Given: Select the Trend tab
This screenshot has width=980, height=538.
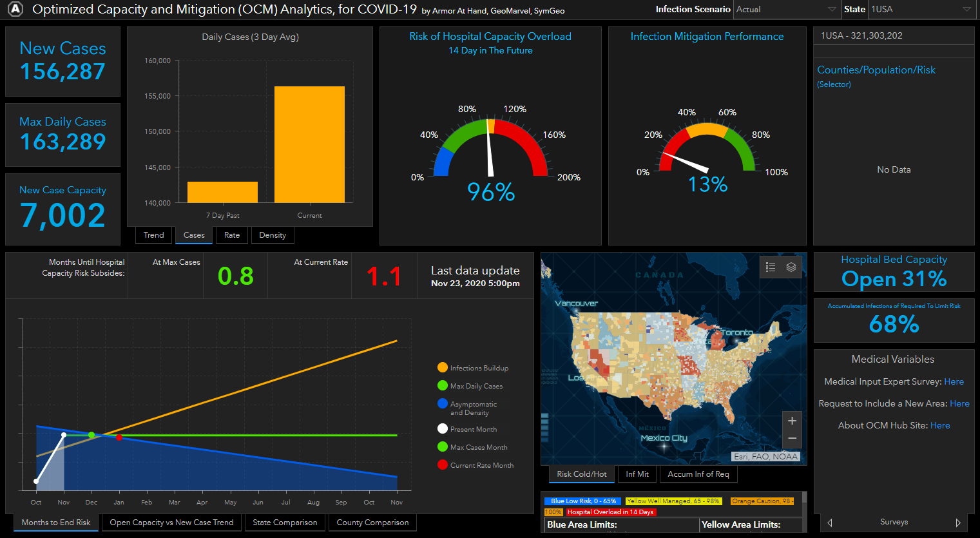Looking at the screenshot, I should click(x=153, y=235).
